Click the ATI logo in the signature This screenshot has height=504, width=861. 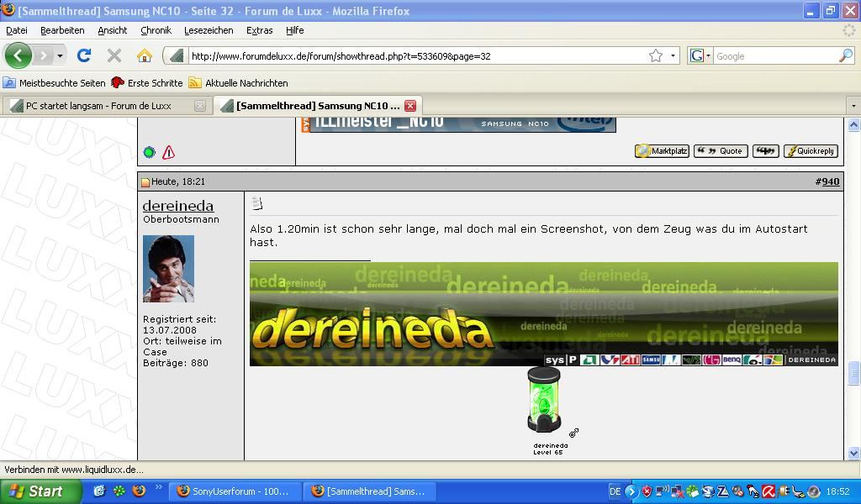tap(631, 360)
